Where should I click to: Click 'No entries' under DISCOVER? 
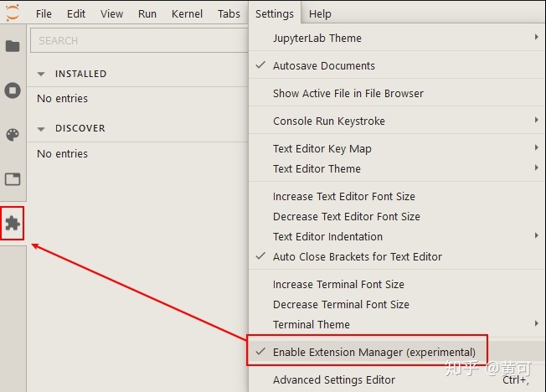coord(62,153)
